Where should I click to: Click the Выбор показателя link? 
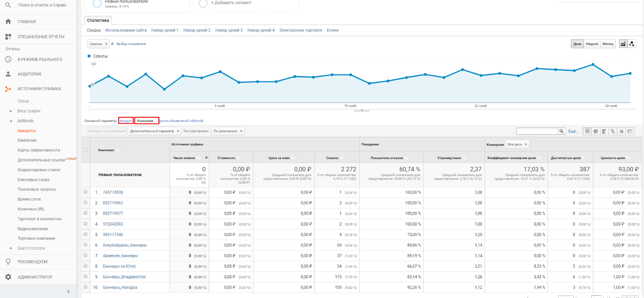pyautogui.click(x=132, y=44)
